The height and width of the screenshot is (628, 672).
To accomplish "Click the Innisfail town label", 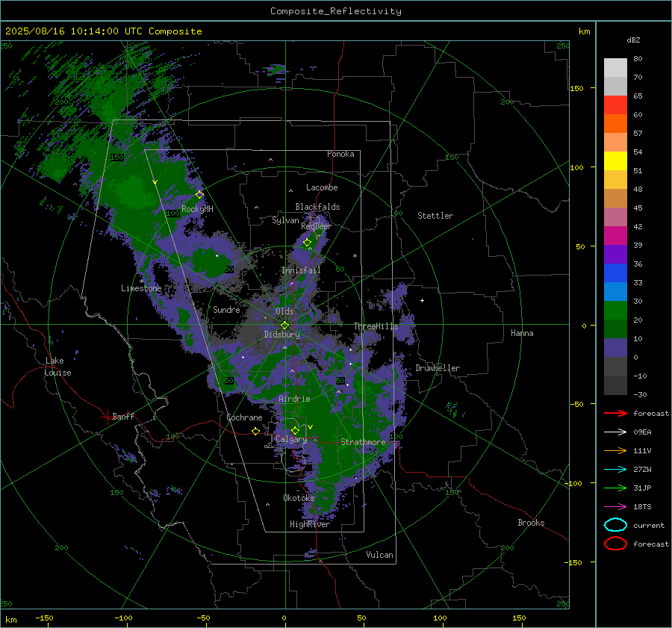I will 301,270.
